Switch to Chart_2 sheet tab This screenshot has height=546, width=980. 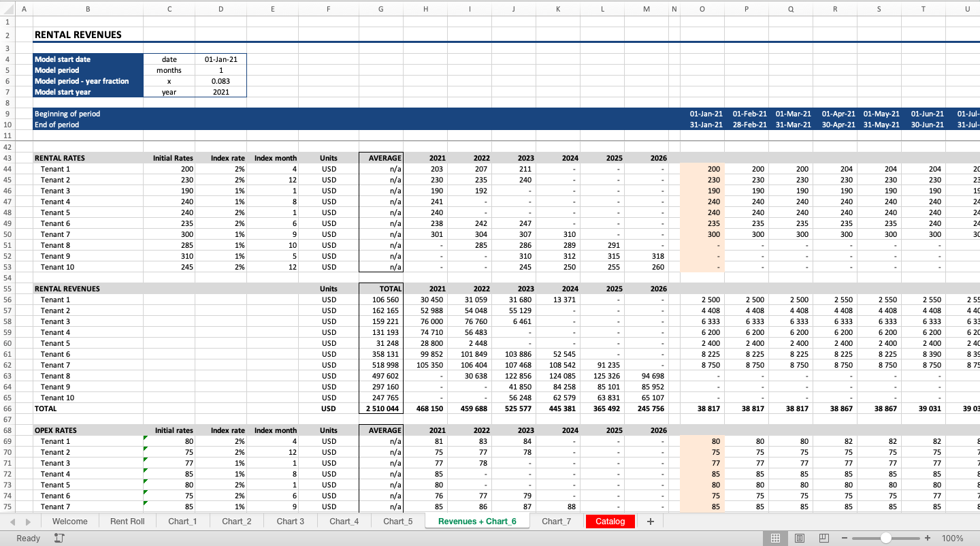[236, 521]
